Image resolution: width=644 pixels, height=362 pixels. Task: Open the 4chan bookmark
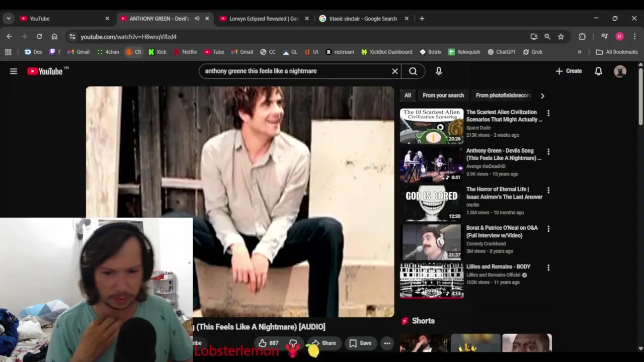coord(108,52)
